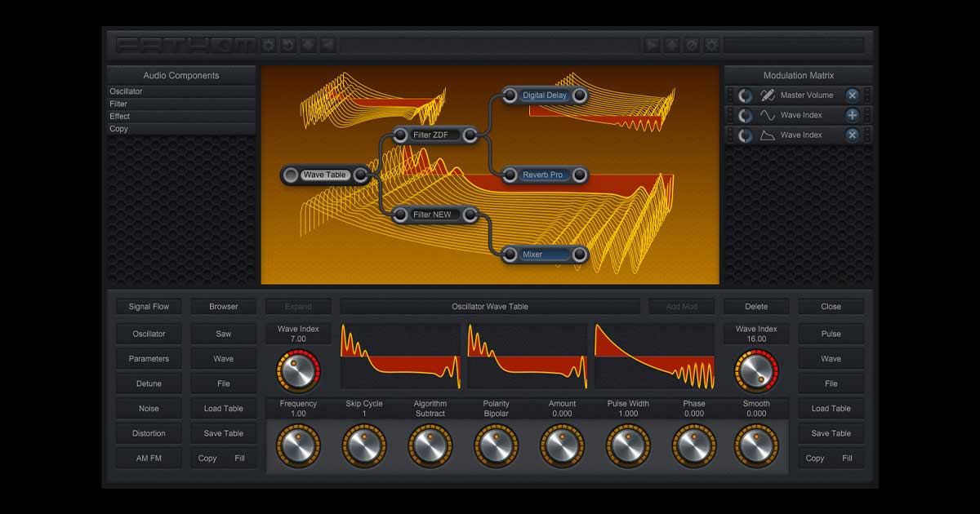The height and width of the screenshot is (514, 980).
Task: Click the output port of the Mixer node
Action: pos(580,255)
